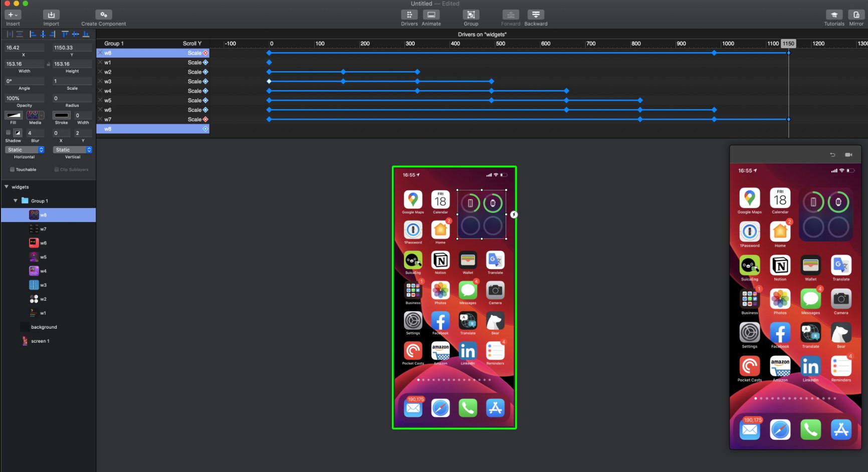Delete the w3 driver using its X icon
Viewport: 868px width, 472px height.
[100, 81]
